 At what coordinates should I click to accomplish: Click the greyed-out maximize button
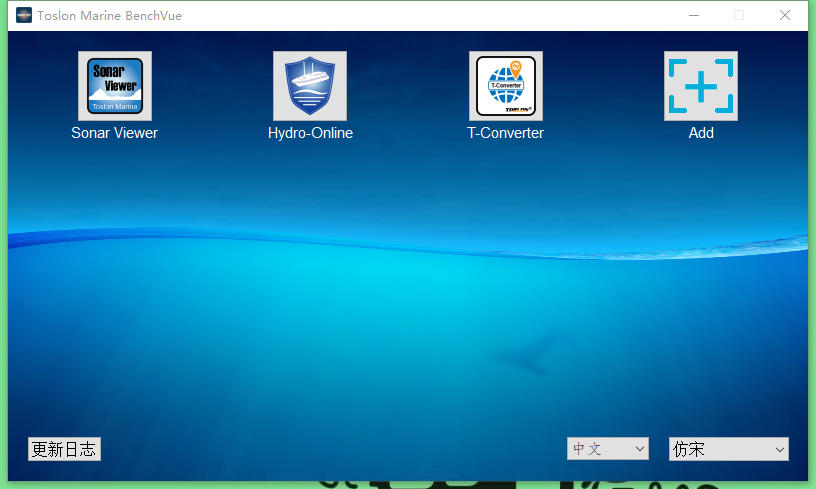[x=739, y=15]
